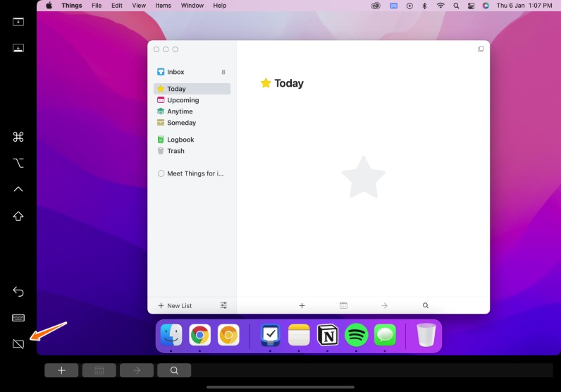The width and height of the screenshot is (561, 392).
Task: Tap the Command modifier key icon
Action: (x=18, y=137)
